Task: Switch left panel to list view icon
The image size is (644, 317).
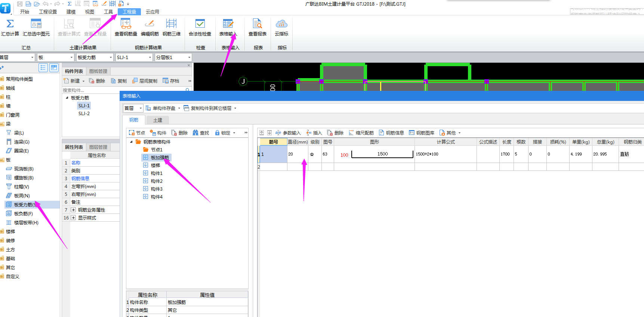Action: click(x=43, y=68)
